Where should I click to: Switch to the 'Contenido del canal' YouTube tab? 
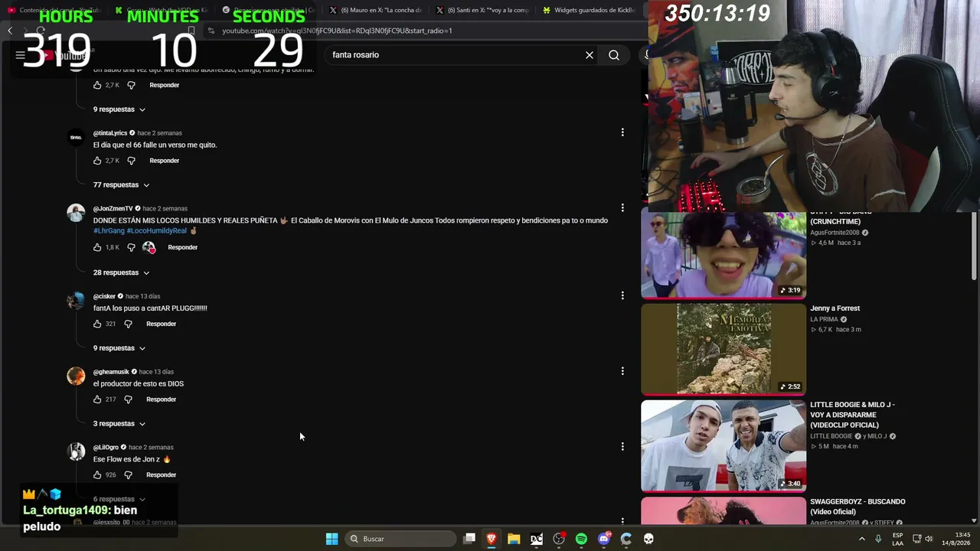(x=54, y=10)
